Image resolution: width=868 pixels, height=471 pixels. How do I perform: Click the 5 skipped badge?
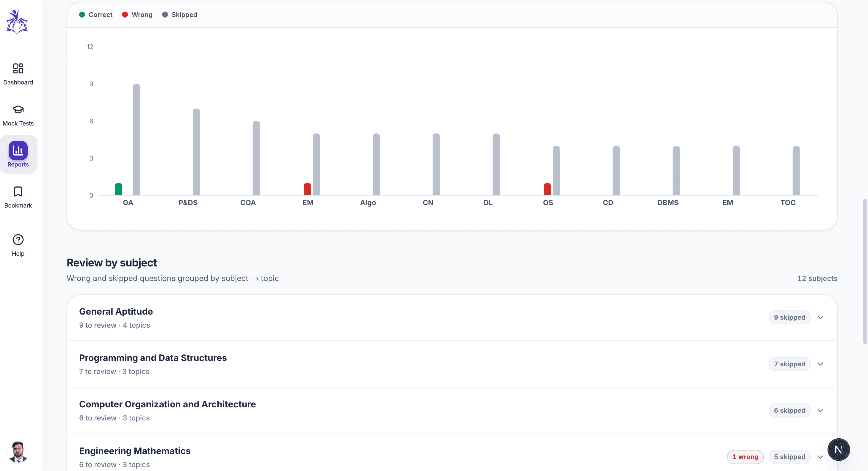[x=789, y=457]
